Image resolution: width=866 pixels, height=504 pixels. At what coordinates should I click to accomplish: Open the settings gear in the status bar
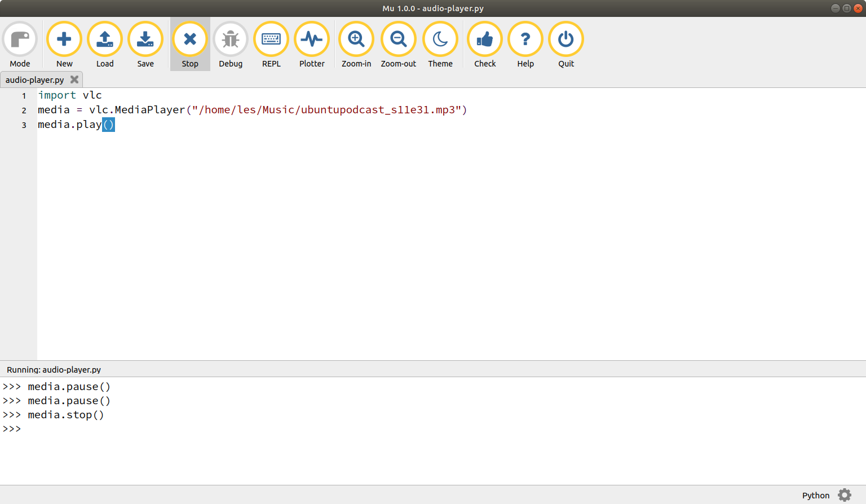[844, 495]
